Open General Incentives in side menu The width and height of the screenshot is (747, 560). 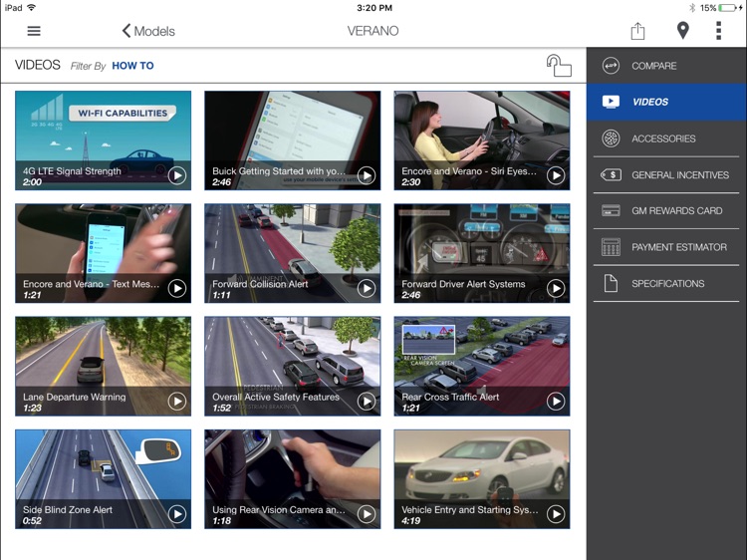(666, 175)
